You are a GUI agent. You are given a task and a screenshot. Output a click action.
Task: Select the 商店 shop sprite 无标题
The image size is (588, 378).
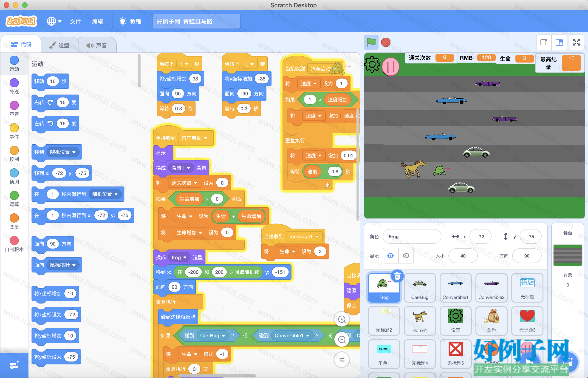click(527, 288)
